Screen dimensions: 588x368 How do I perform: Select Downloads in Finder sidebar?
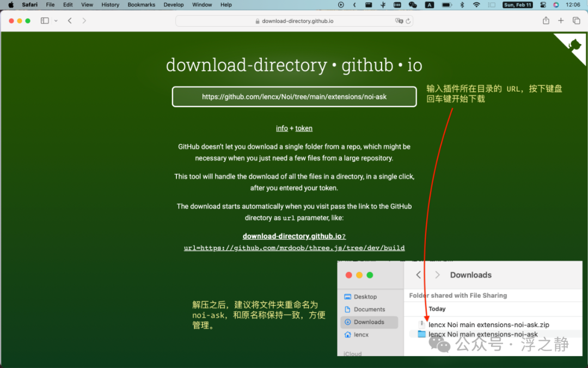[369, 322]
